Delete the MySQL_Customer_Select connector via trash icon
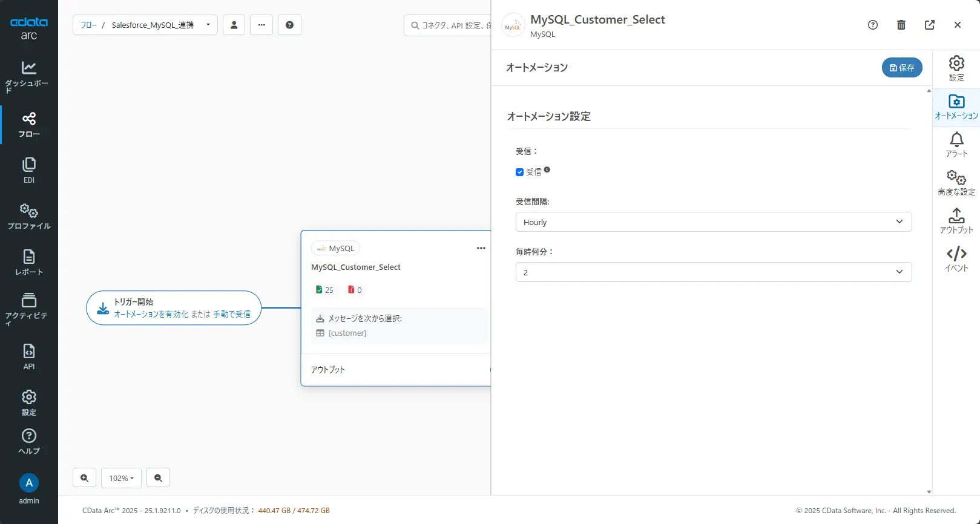This screenshot has height=524, width=980. coord(901,25)
